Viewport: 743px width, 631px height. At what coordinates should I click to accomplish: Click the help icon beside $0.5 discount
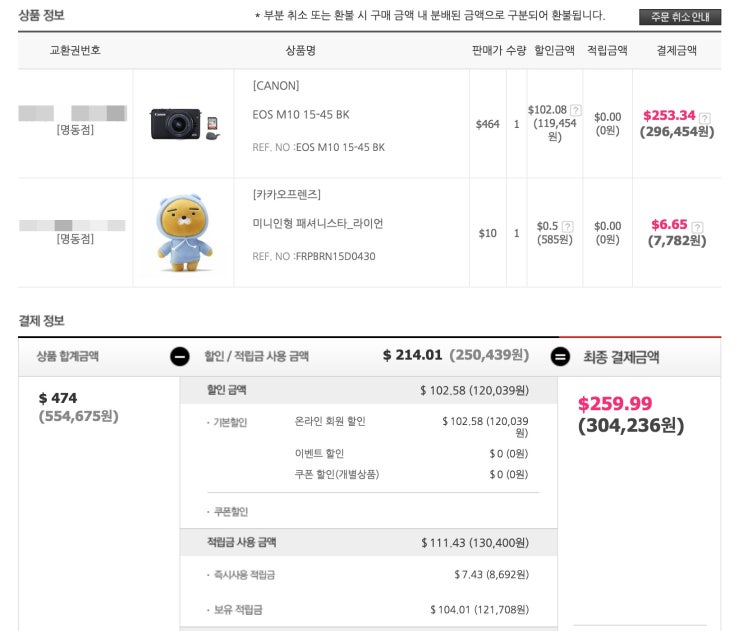[x=568, y=226]
